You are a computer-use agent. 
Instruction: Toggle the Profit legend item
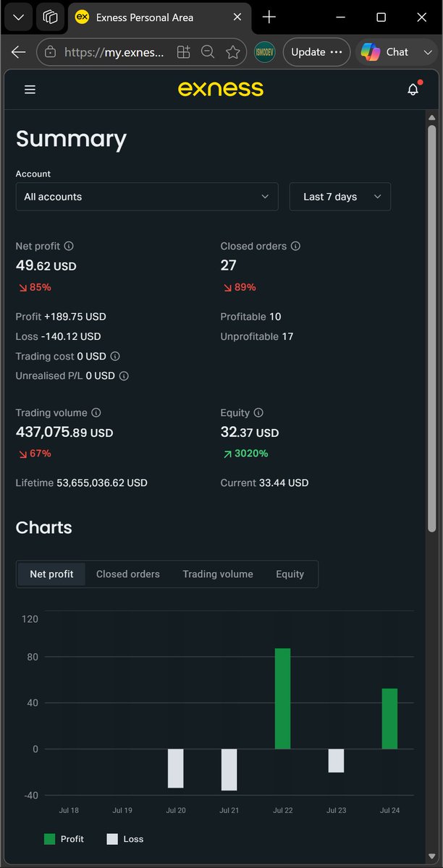coord(64,839)
